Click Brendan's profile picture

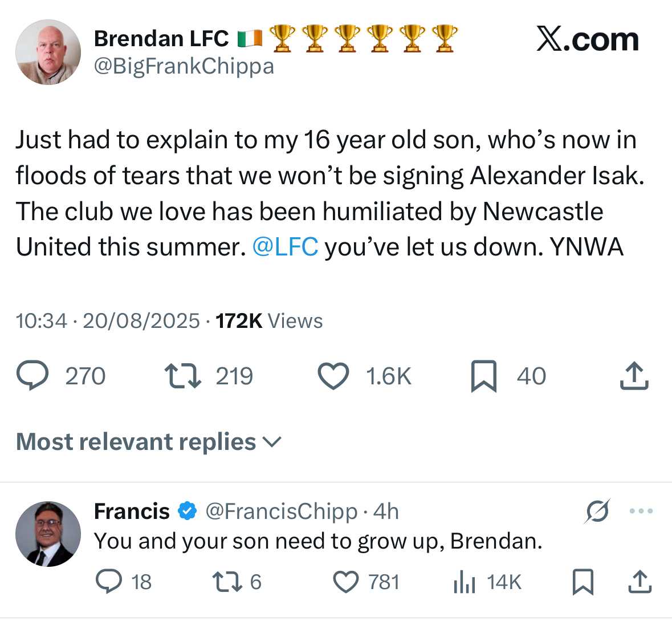[x=48, y=52]
